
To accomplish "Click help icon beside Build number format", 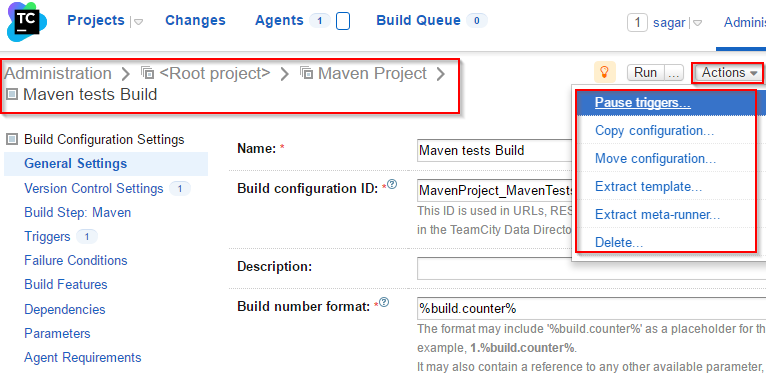I will 384,302.
